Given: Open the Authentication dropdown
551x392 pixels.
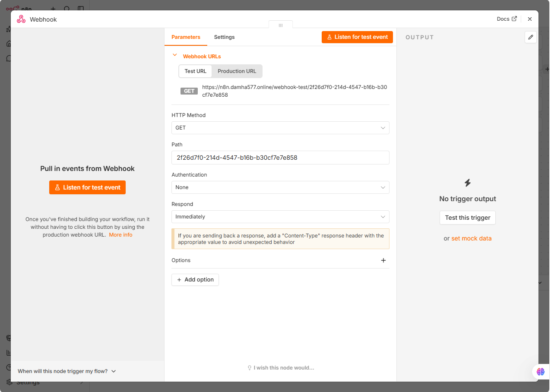Looking at the screenshot, I should point(280,187).
